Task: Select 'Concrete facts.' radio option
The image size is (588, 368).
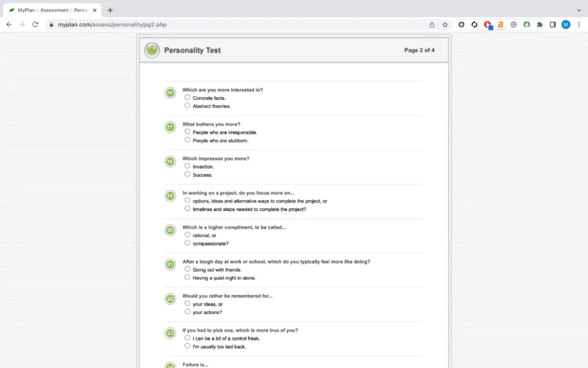Action: [x=187, y=97]
